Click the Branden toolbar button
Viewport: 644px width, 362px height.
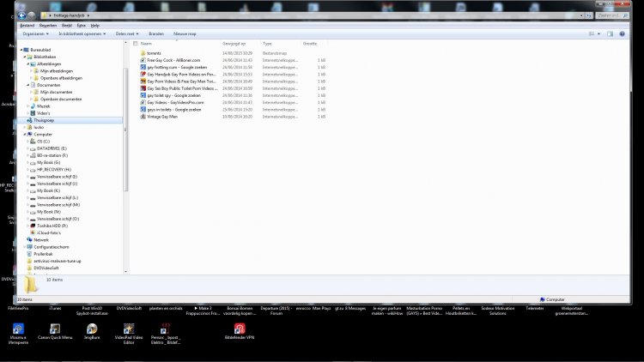156,34
